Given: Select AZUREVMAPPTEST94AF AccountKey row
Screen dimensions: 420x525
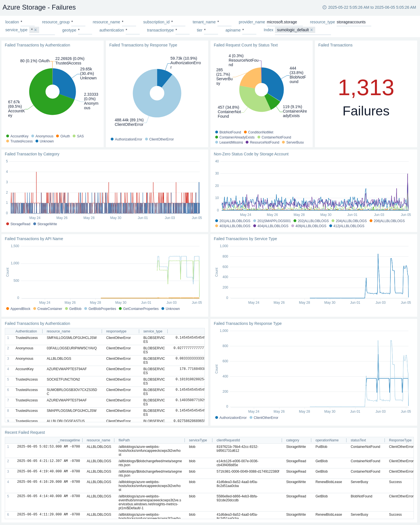Looking at the screenshot, I should click(x=105, y=371).
